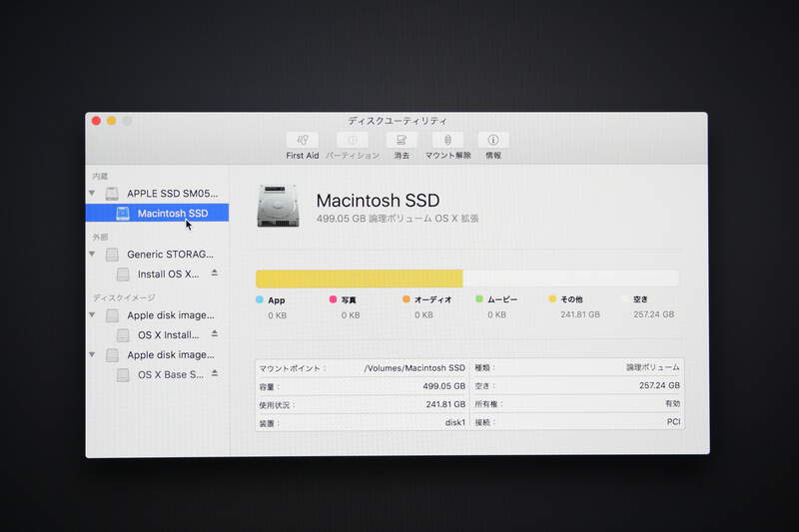
Task: Click the yellow その他 legend dot
Action: [x=552, y=299]
